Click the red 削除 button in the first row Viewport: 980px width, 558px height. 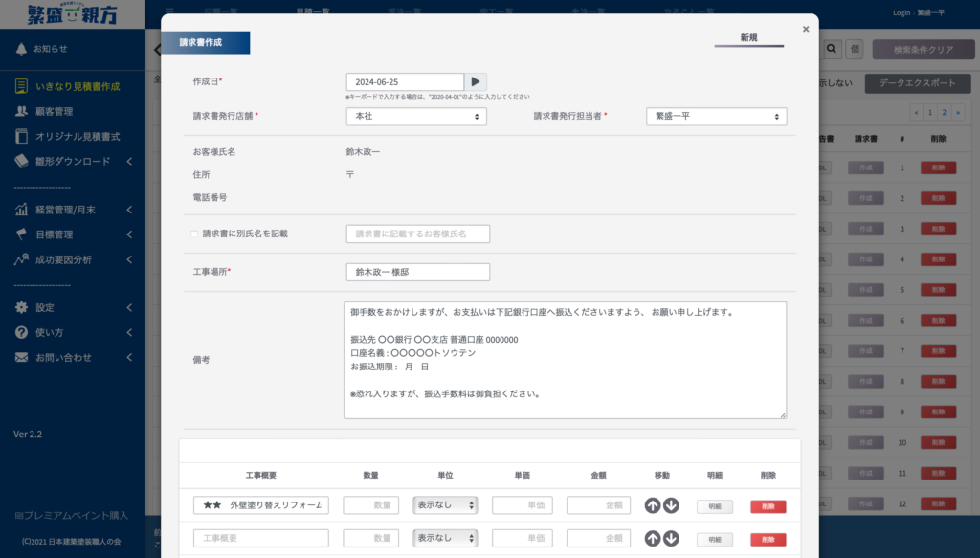(x=768, y=506)
